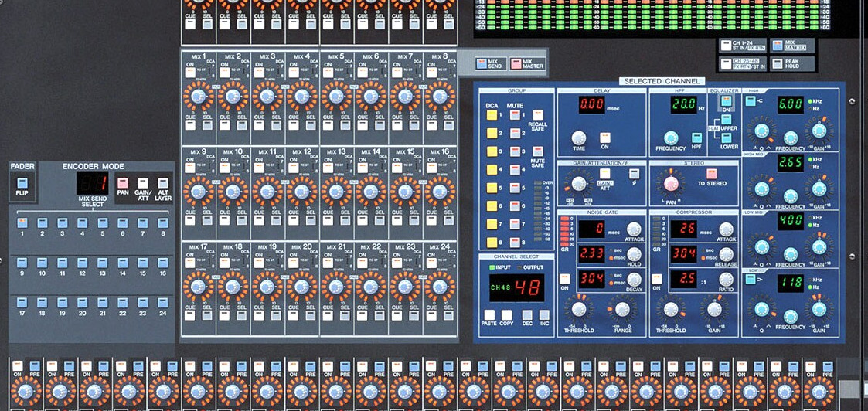Viewport: 868px width, 411px height.
Task: Click the COPY button in Channel Select
Action: point(506,315)
